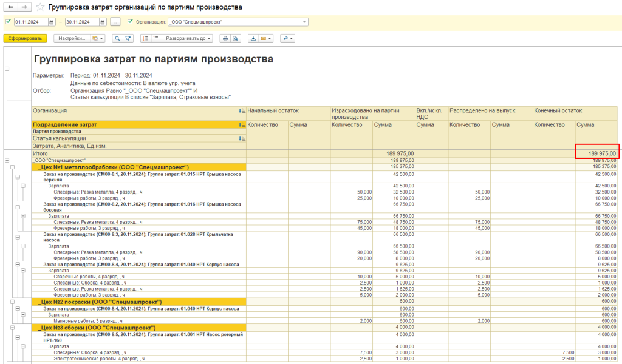Screen dimensions: 622x364
Task: Select row _Цех №1 металлообработки
Action: tap(139, 167)
